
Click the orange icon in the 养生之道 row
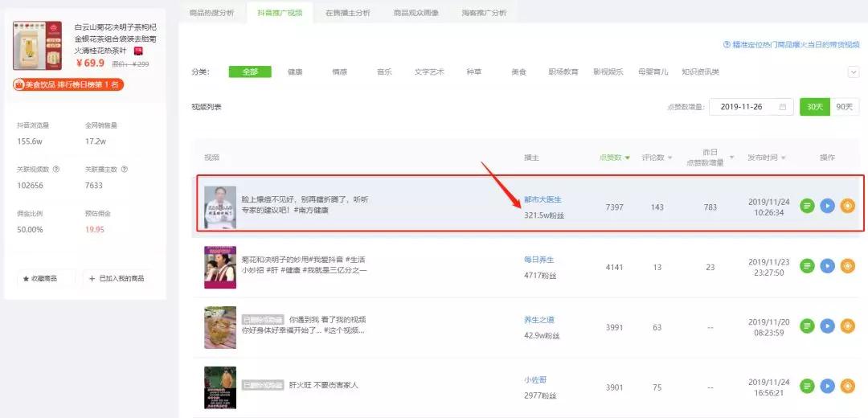[x=848, y=326]
